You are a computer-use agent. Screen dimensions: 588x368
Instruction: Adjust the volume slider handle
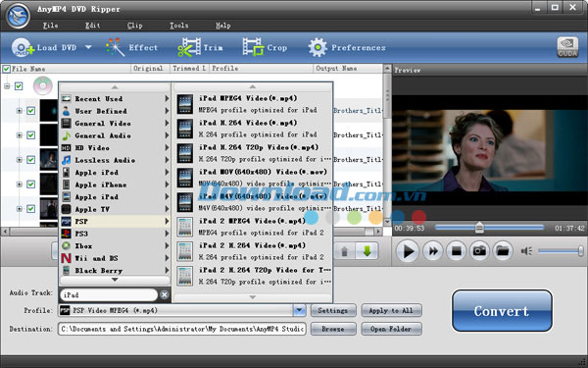580,251
